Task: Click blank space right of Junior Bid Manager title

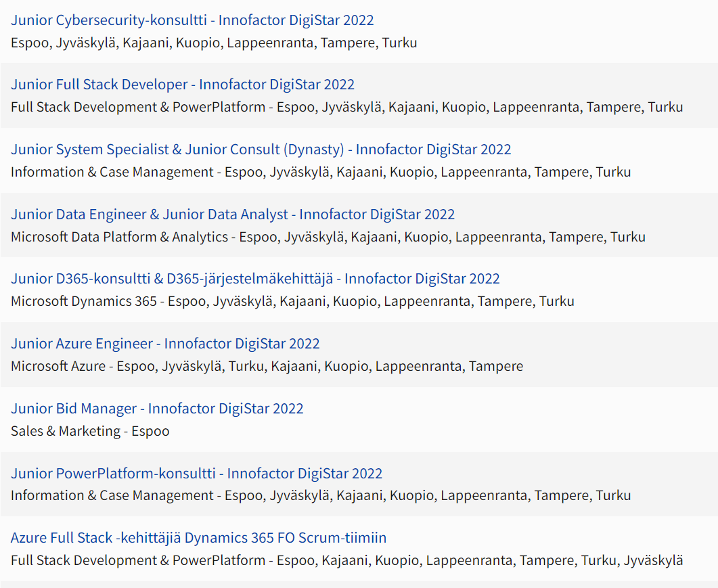Action: click(x=508, y=409)
